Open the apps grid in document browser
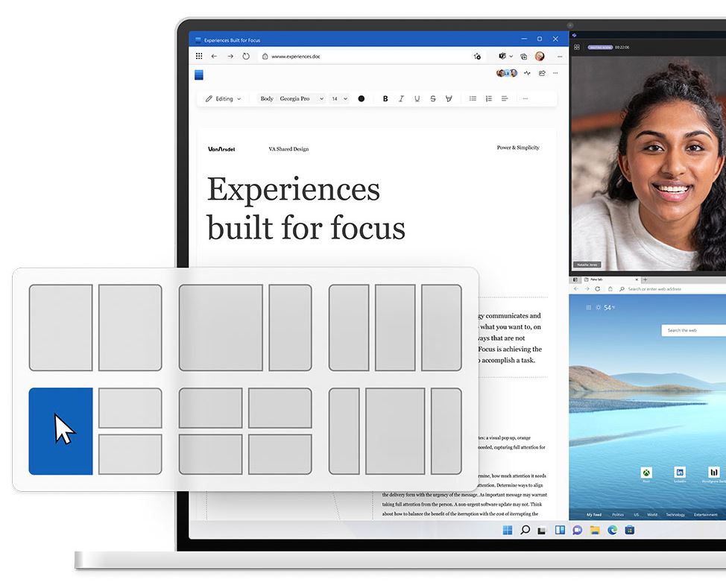Image resolution: width=726 pixels, height=588 pixels. [199, 56]
